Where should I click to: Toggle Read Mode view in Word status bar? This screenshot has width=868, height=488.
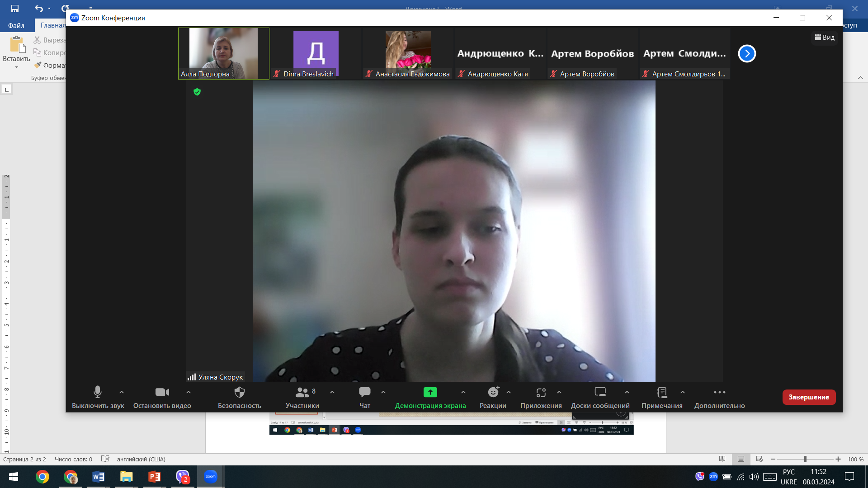coord(722,459)
